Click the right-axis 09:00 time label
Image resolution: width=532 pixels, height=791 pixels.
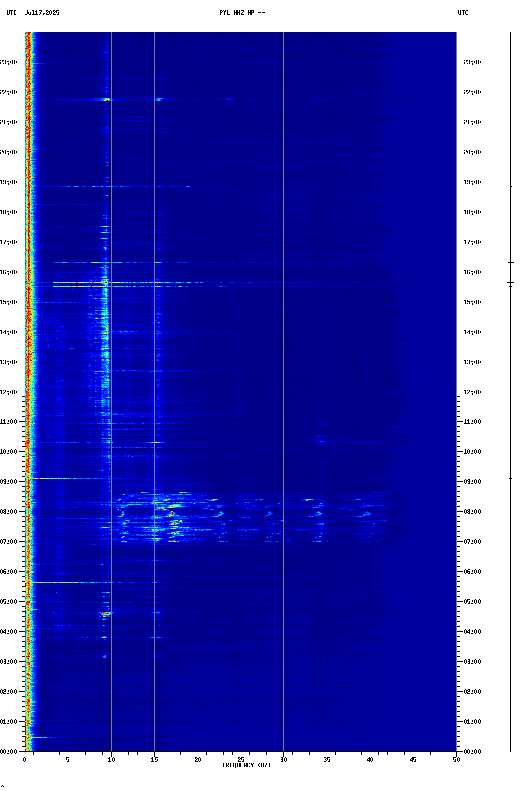472,482
